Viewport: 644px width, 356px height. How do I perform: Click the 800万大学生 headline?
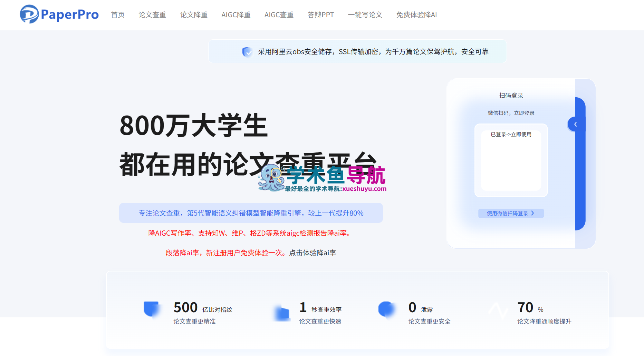(193, 125)
